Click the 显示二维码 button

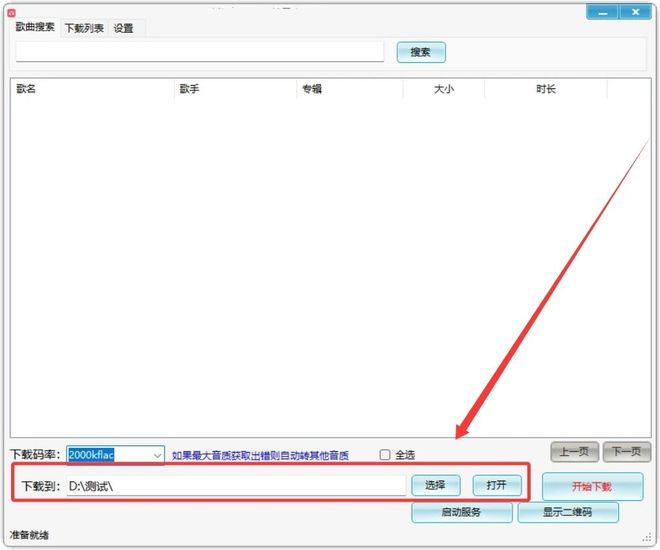coord(568,512)
